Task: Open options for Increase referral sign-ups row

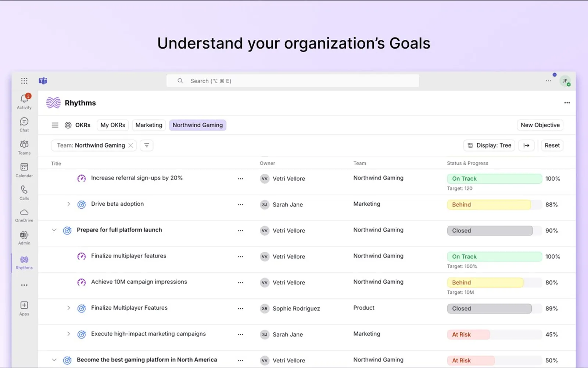Action: (240, 179)
